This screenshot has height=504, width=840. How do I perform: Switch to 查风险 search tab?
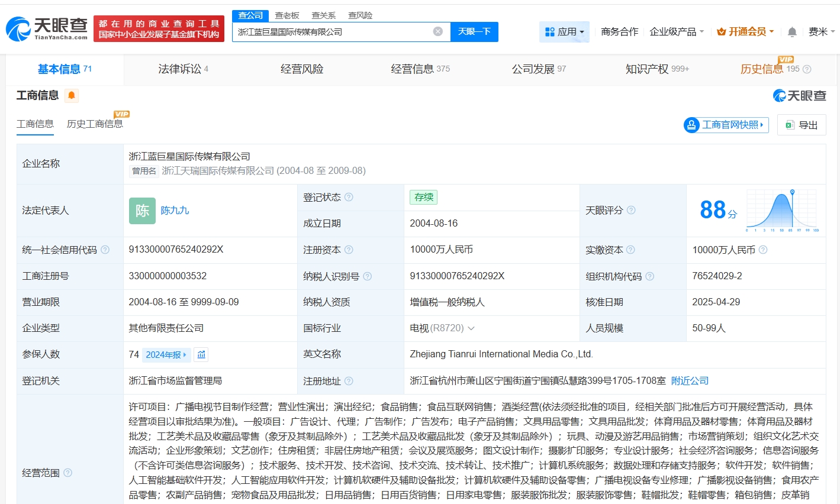[361, 15]
